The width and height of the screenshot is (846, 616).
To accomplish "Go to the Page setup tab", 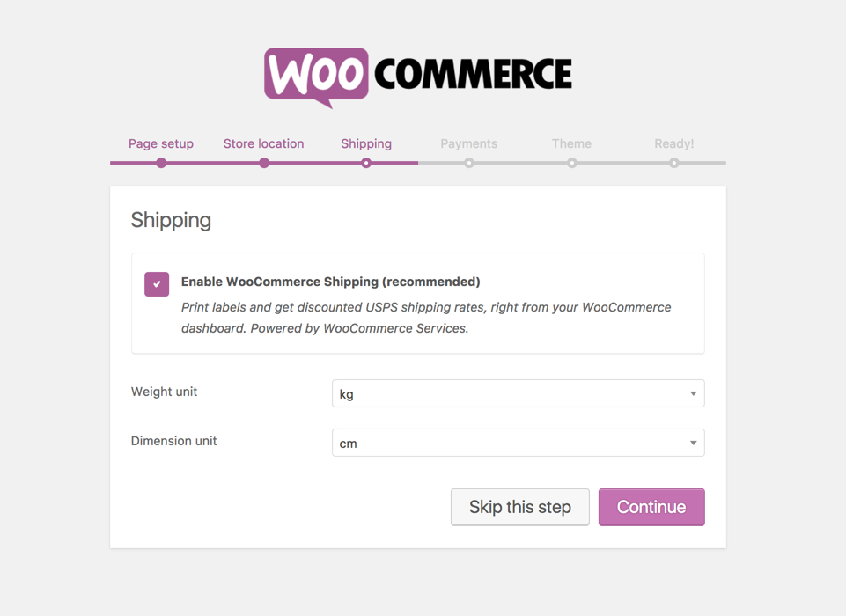I will [x=161, y=143].
